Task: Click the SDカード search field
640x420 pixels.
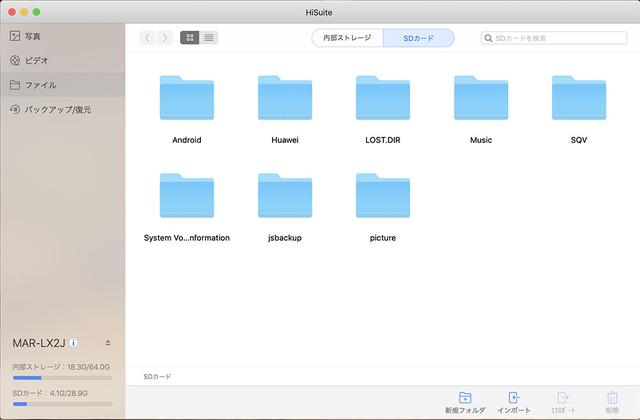Action: (554, 38)
